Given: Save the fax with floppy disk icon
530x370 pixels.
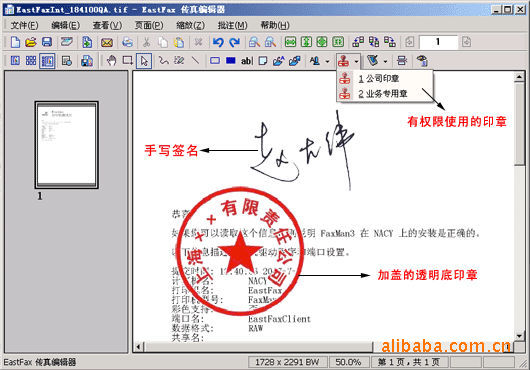Looking at the screenshot, I should pos(47,42).
